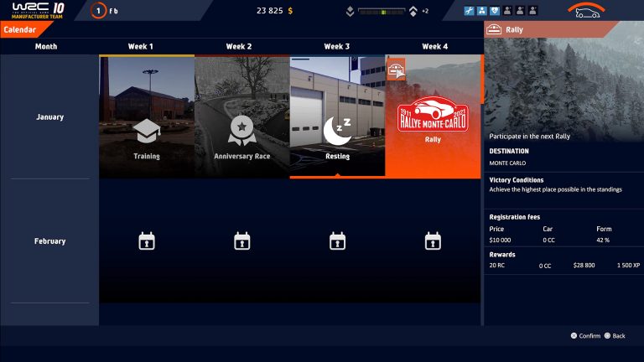Choose the Resting event tile
The width and height of the screenshot is (644, 362).
tap(337, 116)
